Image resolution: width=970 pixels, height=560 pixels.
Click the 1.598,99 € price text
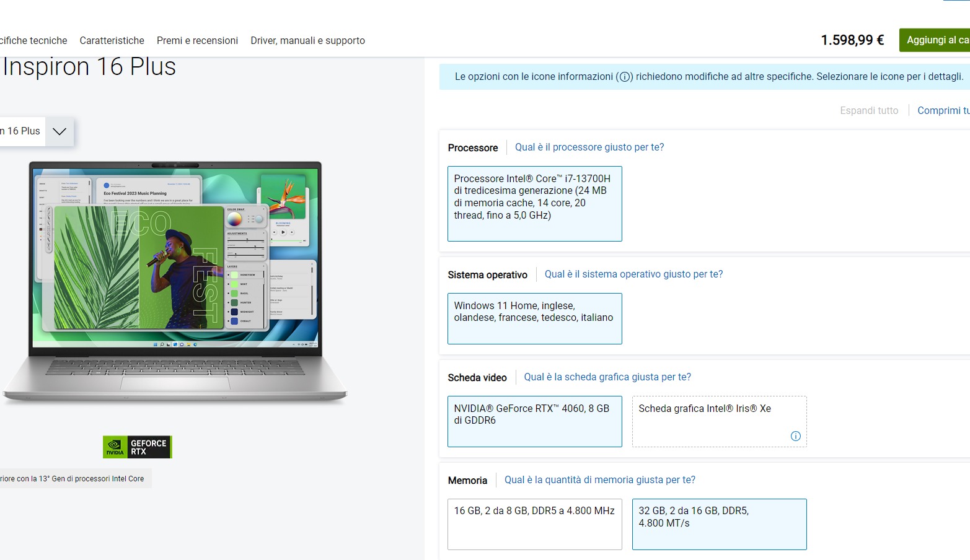click(852, 40)
